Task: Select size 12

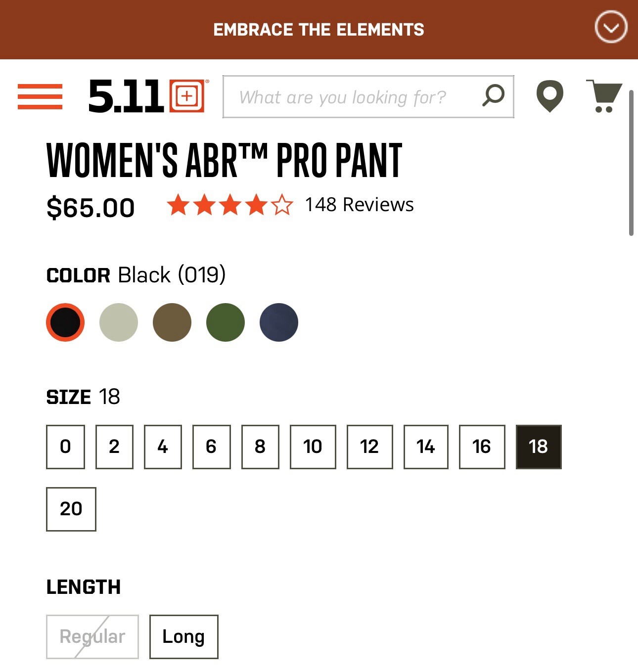Action: 369,447
